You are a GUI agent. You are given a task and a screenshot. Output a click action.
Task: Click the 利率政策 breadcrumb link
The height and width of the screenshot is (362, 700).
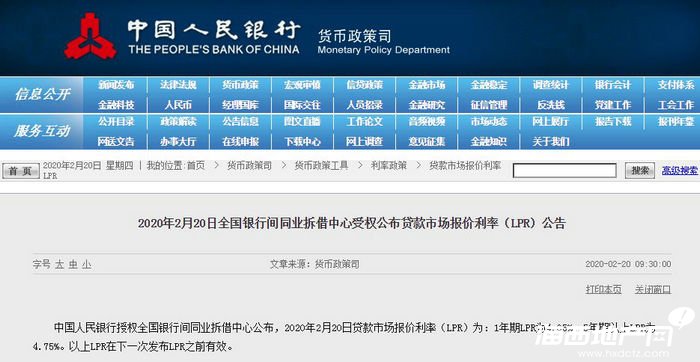[388, 166]
